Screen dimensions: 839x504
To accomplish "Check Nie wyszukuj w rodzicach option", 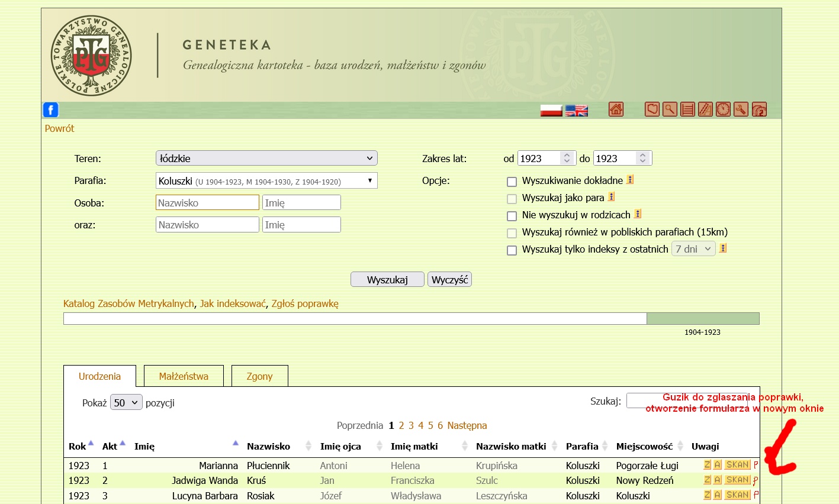I will (x=512, y=216).
